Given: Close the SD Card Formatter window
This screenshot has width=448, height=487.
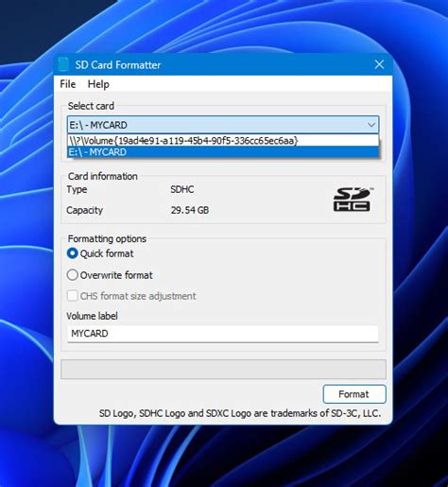Looking at the screenshot, I should pyautogui.click(x=379, y=64).
